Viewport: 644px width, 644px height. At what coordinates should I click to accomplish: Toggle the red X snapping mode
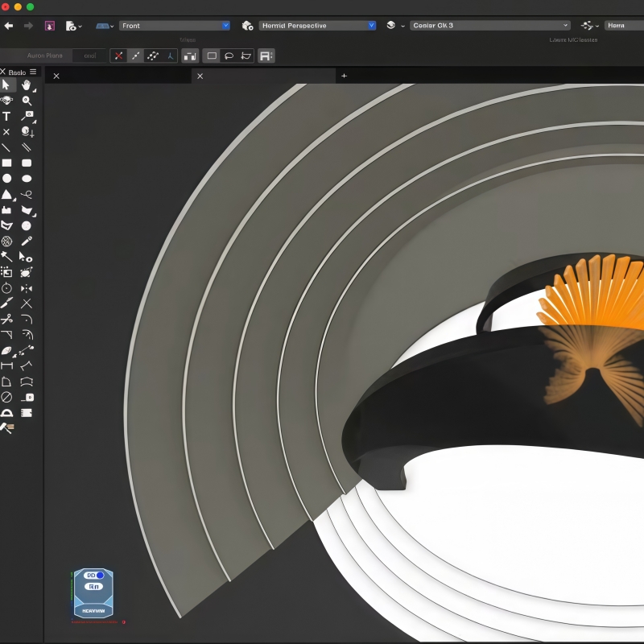tap(118, 56)
